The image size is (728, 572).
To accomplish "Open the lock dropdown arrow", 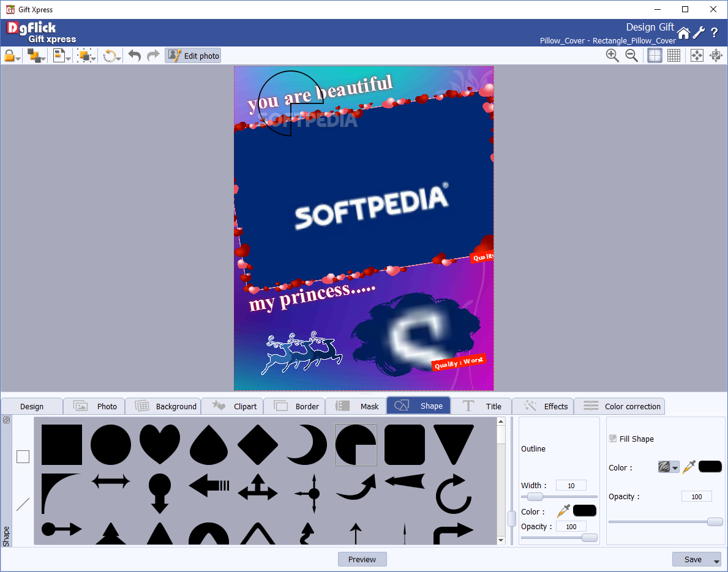I will click(18, 59).
